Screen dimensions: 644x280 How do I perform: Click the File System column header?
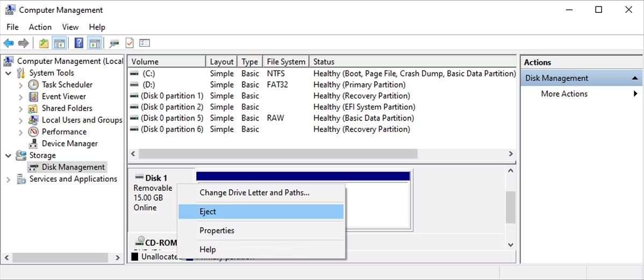click(x=286, y=62)
